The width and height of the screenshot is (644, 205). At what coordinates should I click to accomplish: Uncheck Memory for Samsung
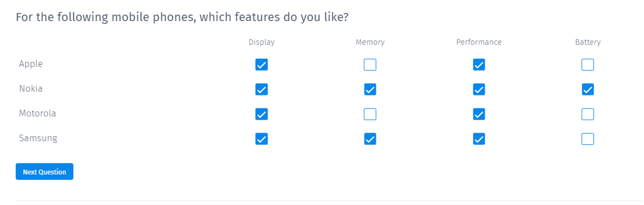click(370, 139)
